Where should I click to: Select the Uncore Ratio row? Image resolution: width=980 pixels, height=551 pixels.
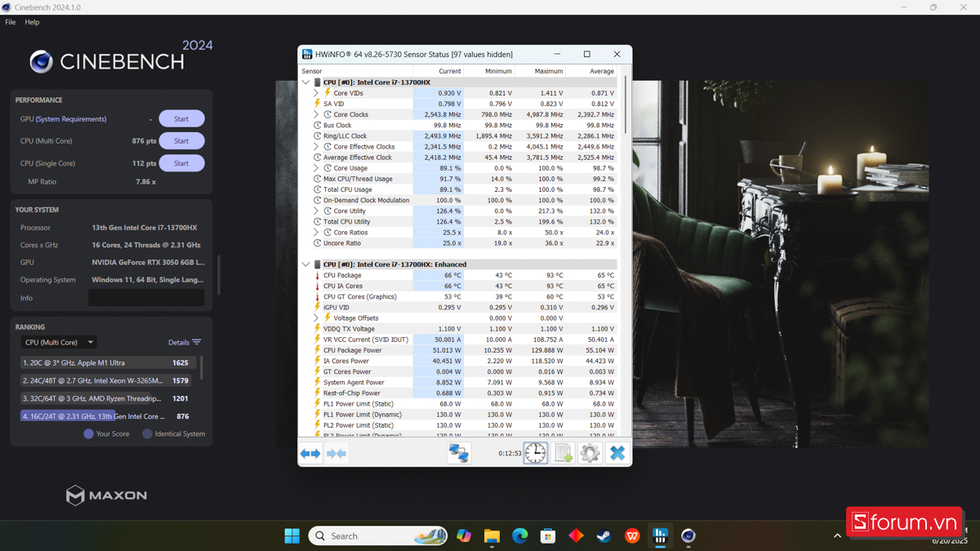click(458, 243)
